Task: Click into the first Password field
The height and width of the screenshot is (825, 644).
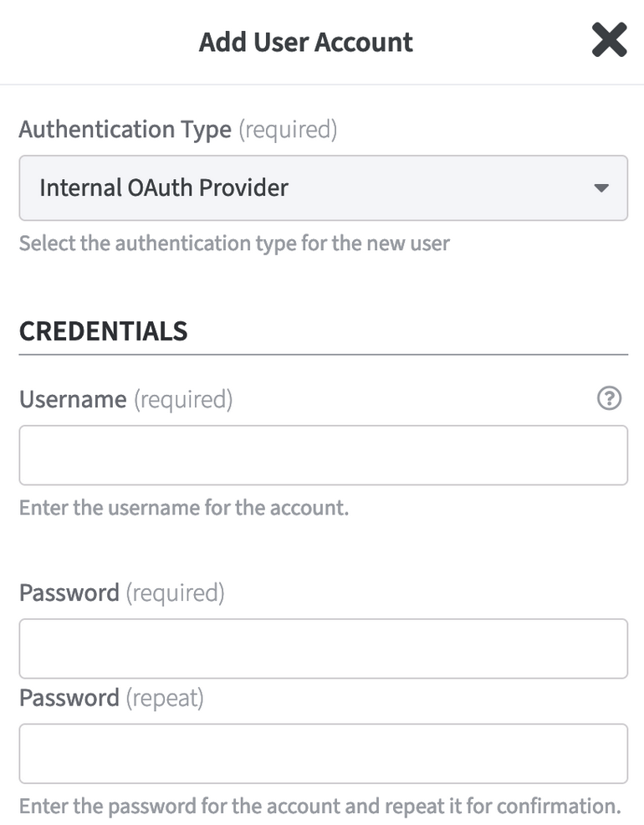Action: (x=323, y=648)
